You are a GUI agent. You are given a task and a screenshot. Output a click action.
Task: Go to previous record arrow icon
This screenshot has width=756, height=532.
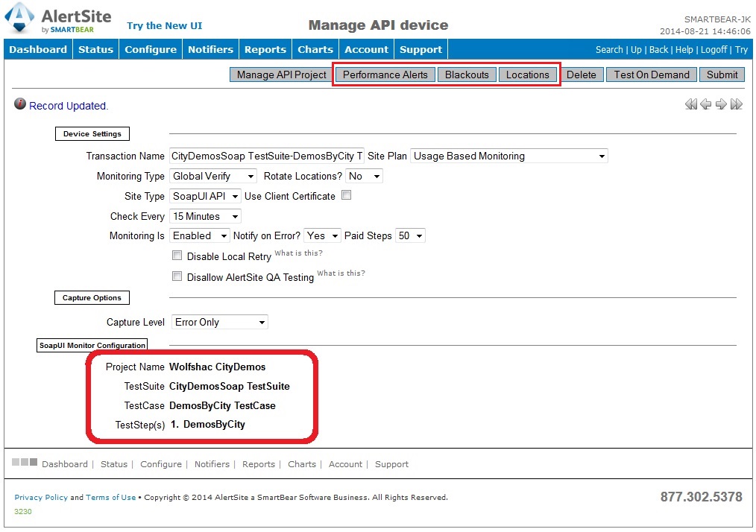[x=706, y=104]
